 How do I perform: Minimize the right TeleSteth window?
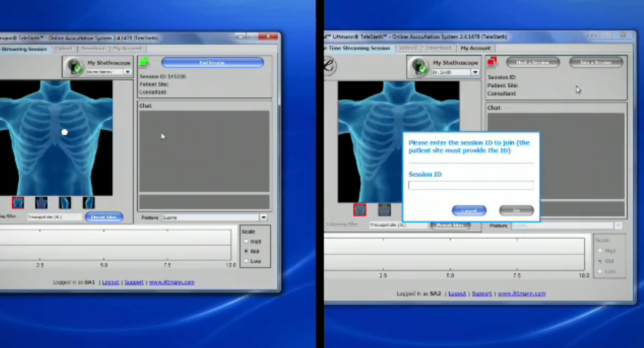pyautogui.click(x=594, y=35)
